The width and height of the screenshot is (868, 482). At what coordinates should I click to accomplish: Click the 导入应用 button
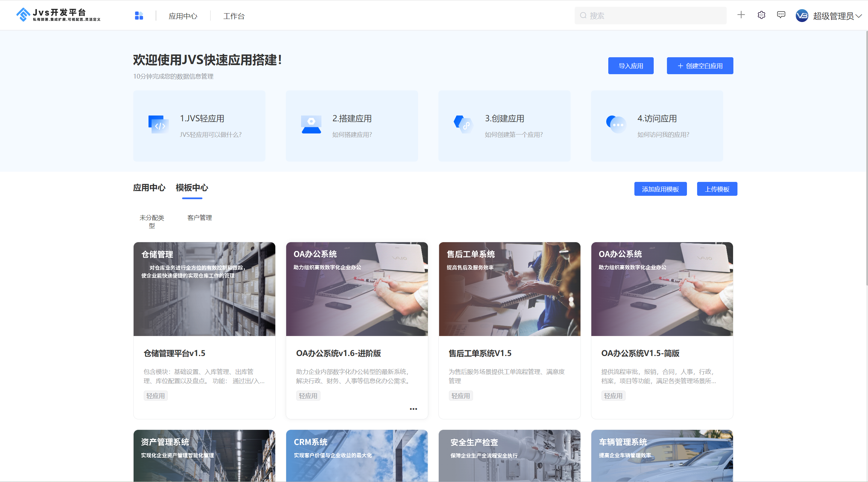pyautogui.click(x=631, y=66)
